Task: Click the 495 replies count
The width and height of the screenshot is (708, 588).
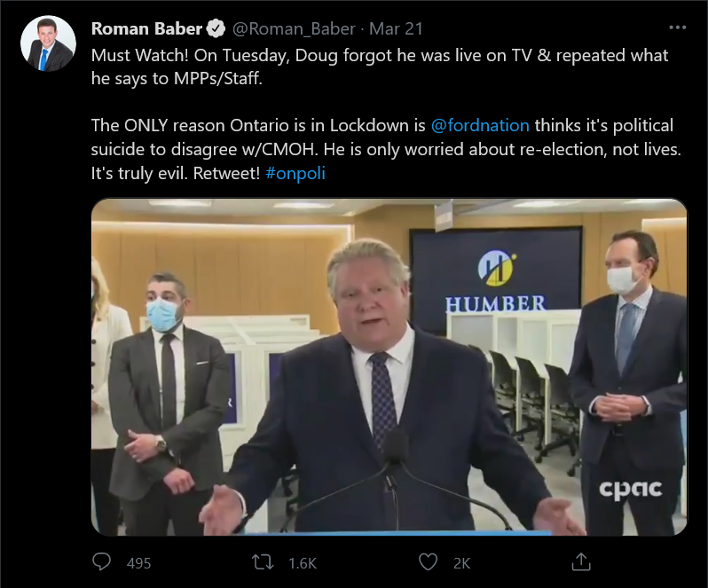Action: coord(138,563)
